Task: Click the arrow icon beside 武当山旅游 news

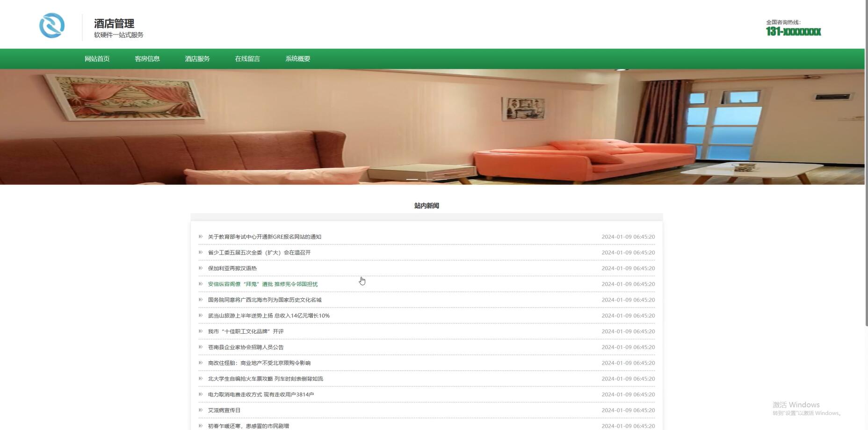Action: click(201, 315)
